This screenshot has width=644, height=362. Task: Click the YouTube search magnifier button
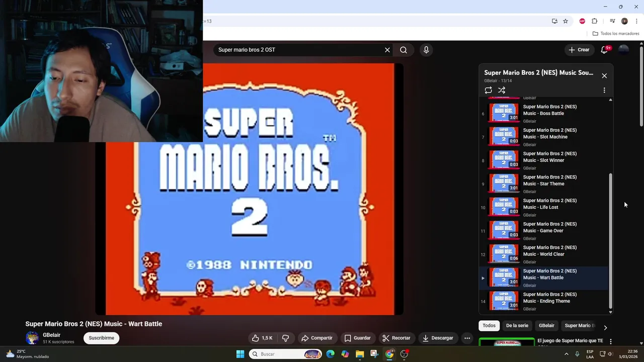click(x=404, y=50)
